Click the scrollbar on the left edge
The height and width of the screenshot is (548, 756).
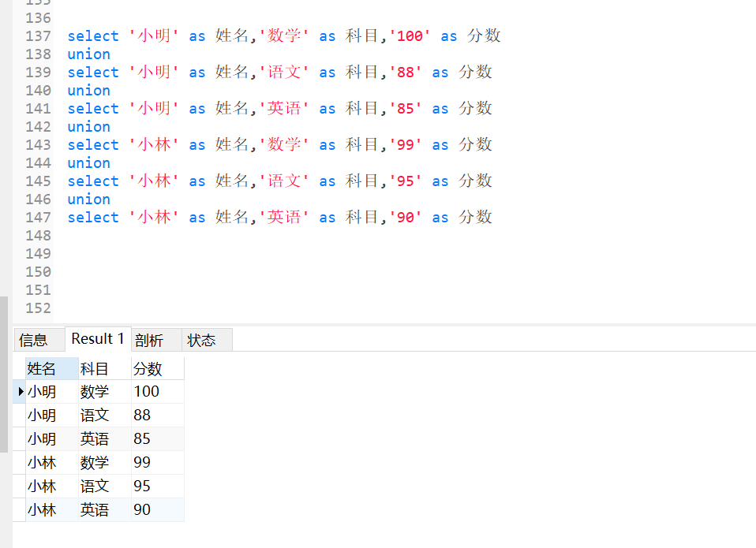coord(4,308)
